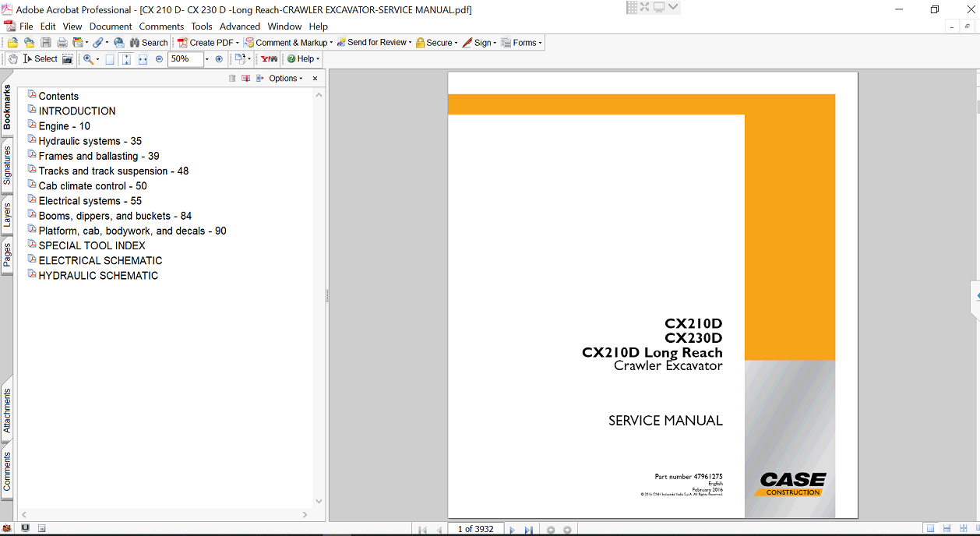
Task: Open the Advanced menu
Action: click(x=239, y=26)
